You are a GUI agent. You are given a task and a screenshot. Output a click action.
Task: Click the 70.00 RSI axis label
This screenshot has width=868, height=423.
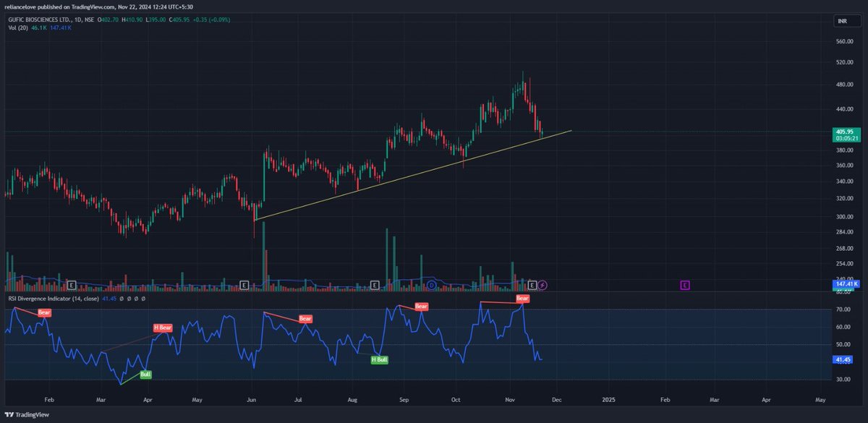[843, 309]
